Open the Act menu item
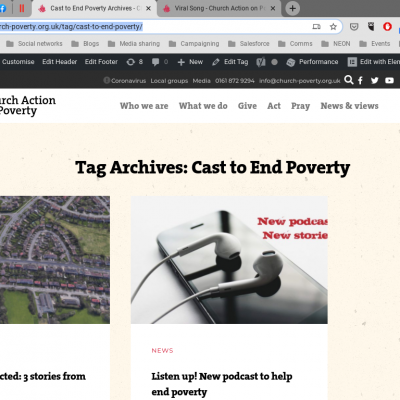This screenshot has width=400, height=400. point(274,106)
